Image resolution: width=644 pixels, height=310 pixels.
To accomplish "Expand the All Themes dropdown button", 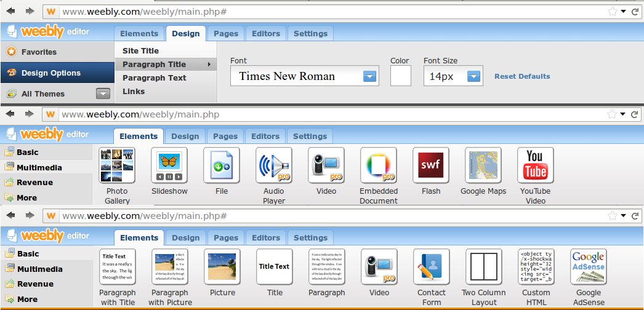I will [103, 93].
